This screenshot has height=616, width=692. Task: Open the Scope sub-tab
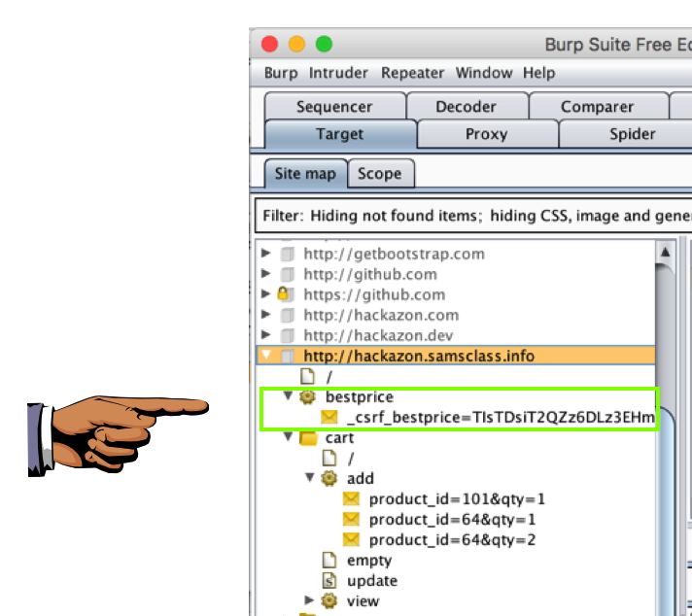tap(380, 173)
